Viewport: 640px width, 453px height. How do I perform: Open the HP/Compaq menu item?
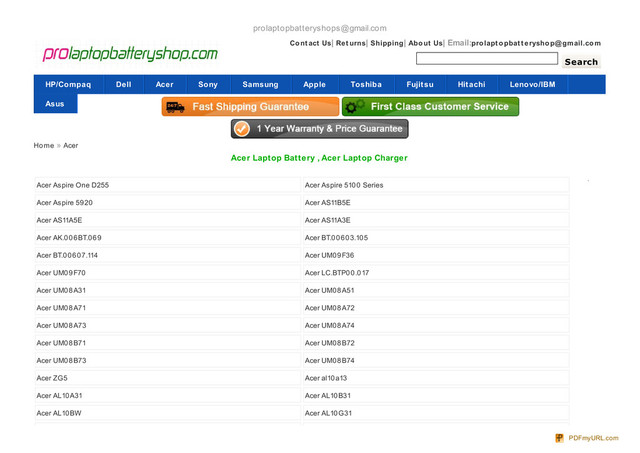[68, 84]
